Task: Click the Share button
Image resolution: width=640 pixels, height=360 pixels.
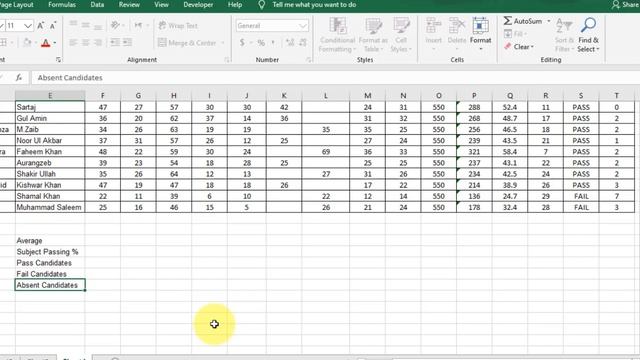Action: (x=626, y=5)
